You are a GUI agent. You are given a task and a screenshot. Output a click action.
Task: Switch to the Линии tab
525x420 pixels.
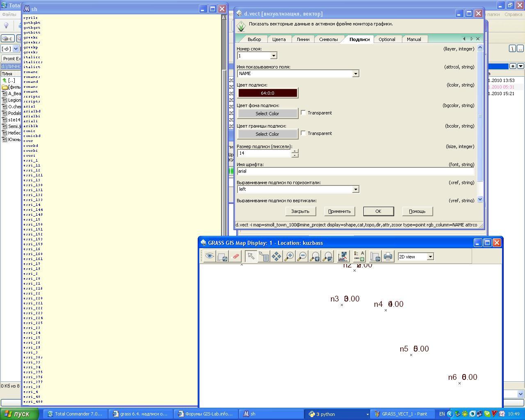(x=303, y=39)
